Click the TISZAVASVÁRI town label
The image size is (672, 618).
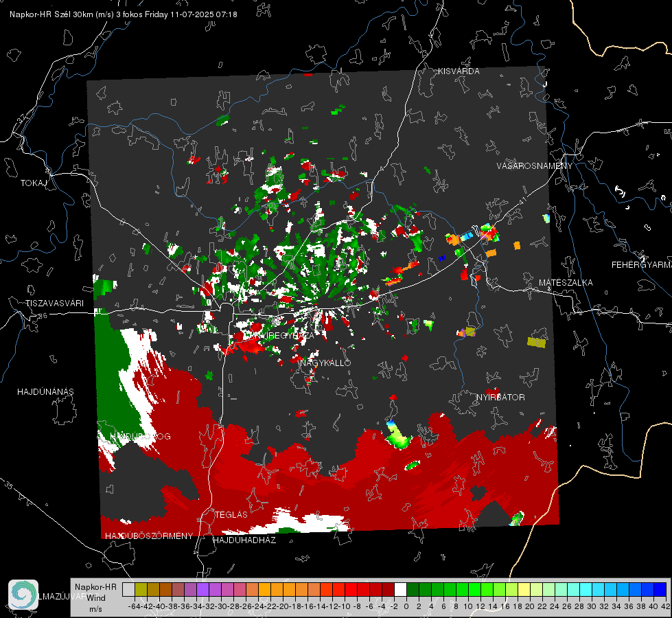pyautogui.click(x=54, y=304)
